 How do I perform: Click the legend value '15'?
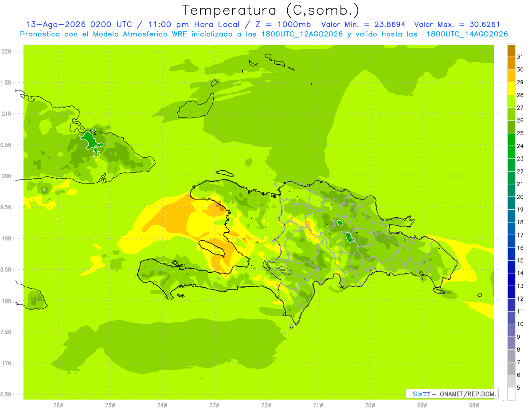[x=520, y=261]
